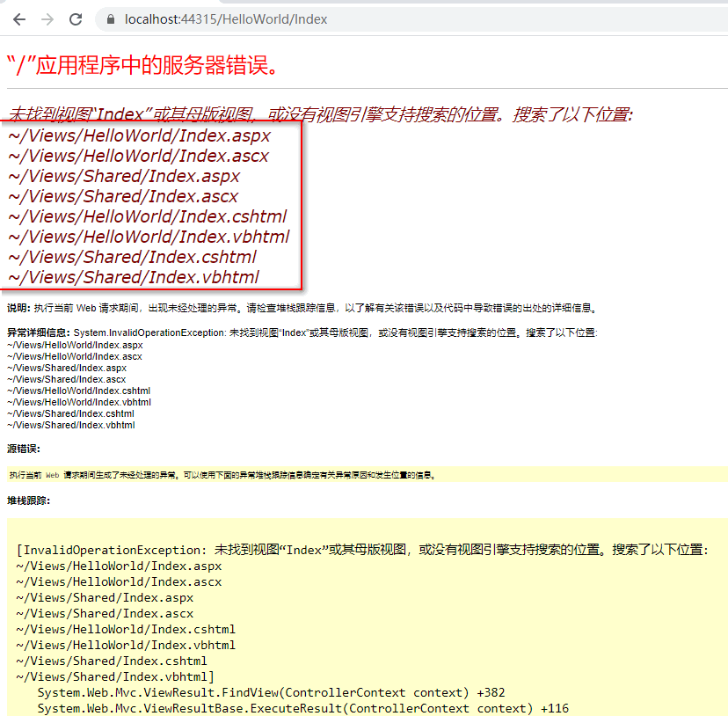Click the browser Back navigation arrow

(x=18, y=18)
